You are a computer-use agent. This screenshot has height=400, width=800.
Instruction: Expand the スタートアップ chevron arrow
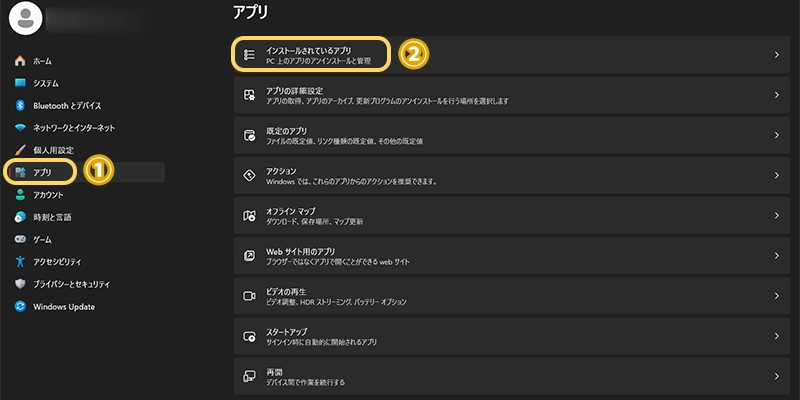776,336
